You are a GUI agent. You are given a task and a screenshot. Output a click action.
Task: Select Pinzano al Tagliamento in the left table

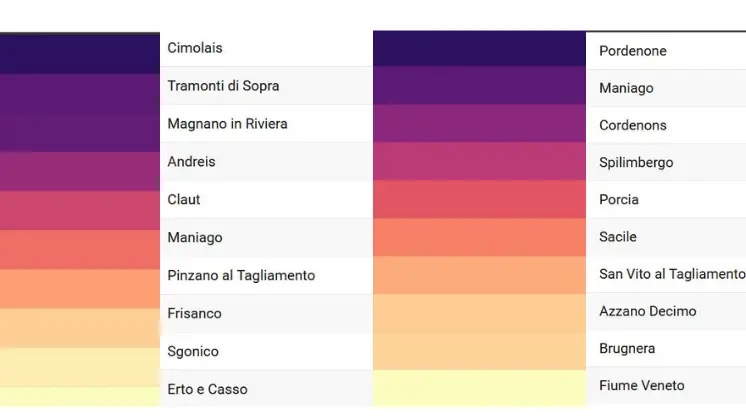(x=241, y=276)
